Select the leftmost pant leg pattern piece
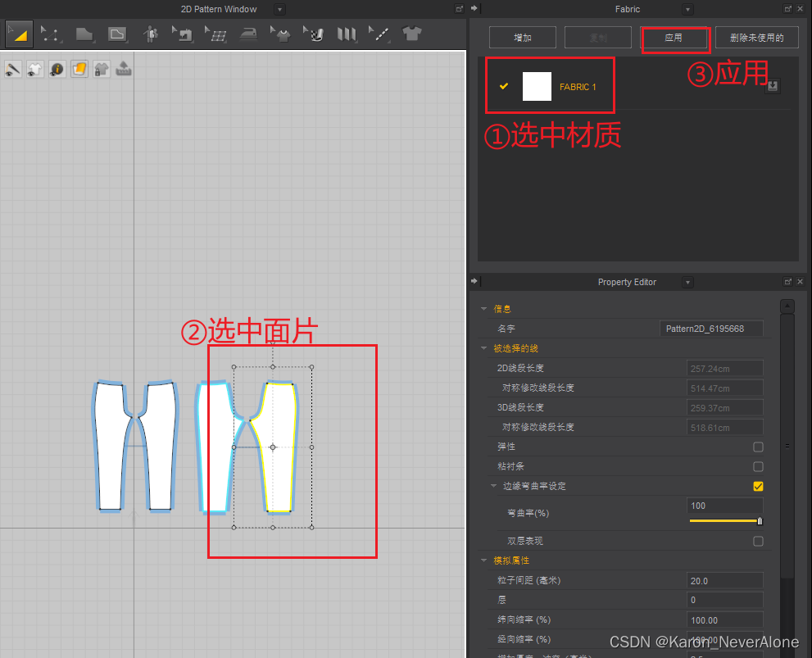 click(x=111, y=445)
